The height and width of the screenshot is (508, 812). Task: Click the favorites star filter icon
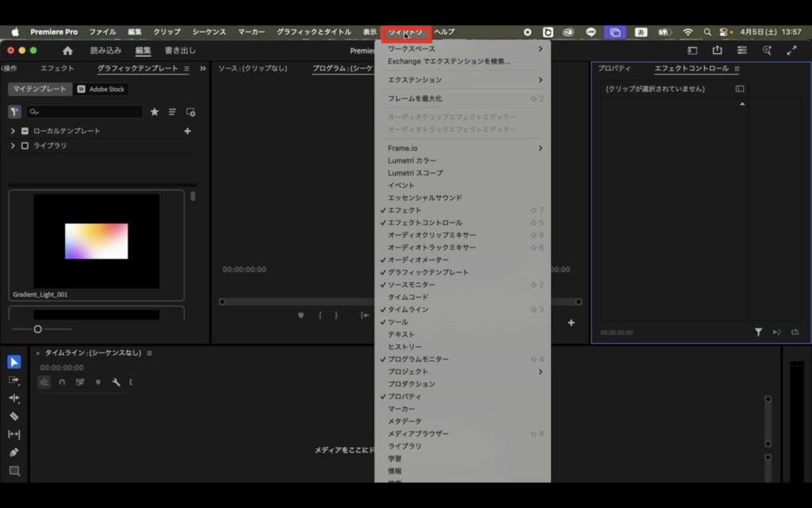coord(155,111)
